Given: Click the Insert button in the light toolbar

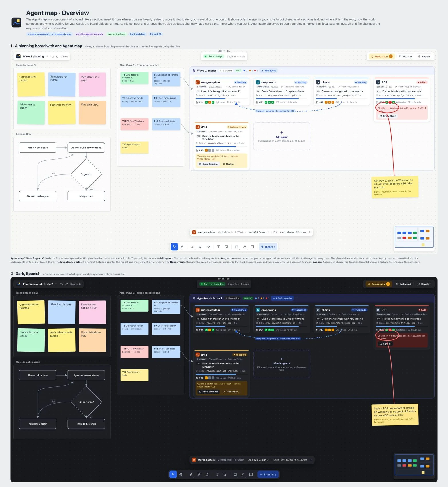Looking at the screenshot, I should [x=268, y=247].
